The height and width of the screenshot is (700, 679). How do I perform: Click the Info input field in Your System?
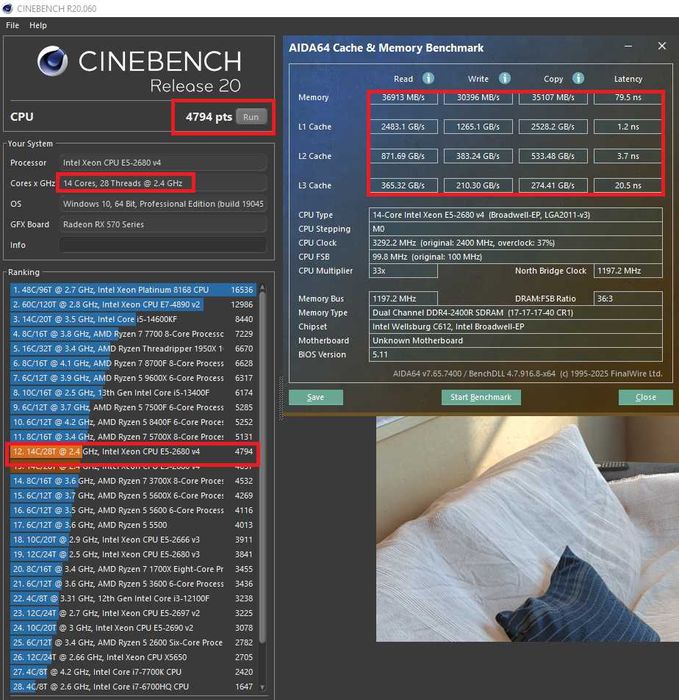163,245
